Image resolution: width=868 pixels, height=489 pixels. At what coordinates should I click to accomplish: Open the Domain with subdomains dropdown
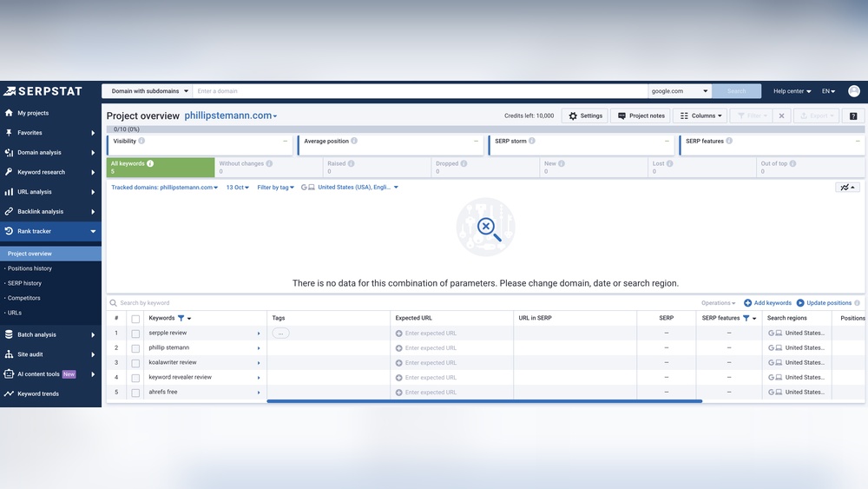coord(148,91)
